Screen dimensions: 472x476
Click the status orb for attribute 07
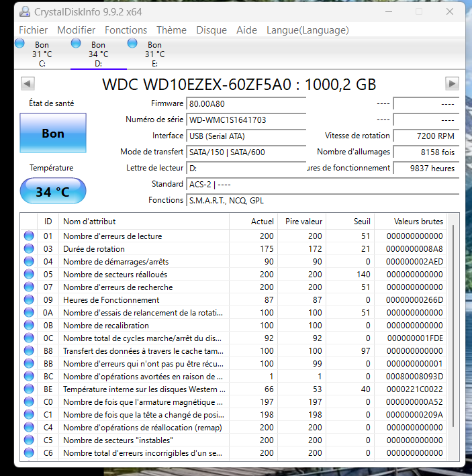29,287
